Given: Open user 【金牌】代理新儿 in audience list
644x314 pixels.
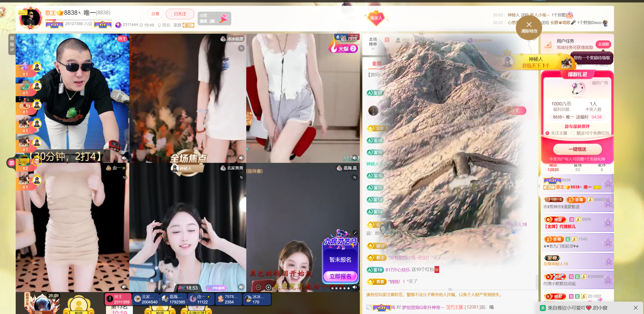Looking at the screenshot, I should 577,223.
